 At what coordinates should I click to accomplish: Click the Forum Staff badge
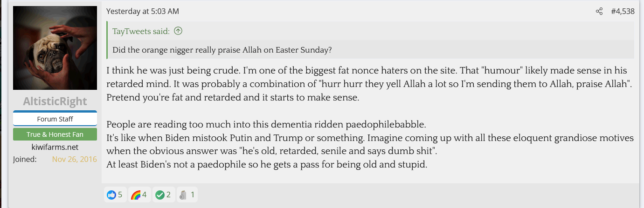[55, 119]
